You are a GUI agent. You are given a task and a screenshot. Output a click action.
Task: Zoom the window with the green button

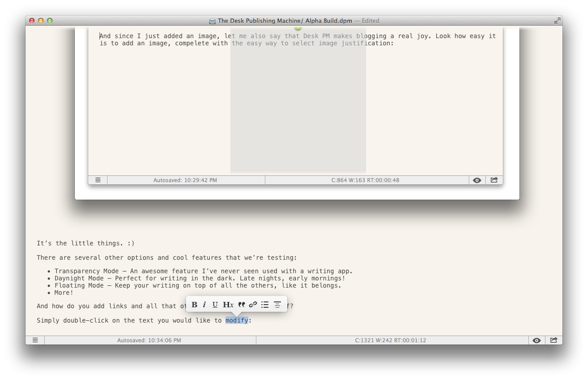[50, 21]
